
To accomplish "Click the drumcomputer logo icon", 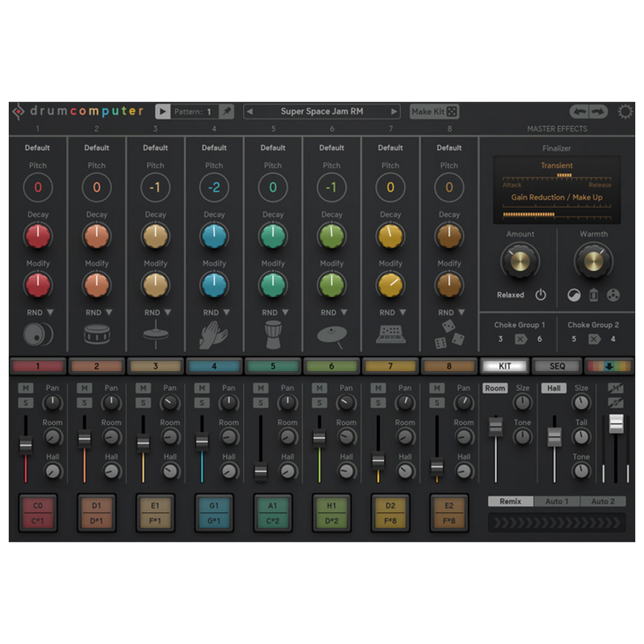I will pyautogui.click(x=18, y=111).
